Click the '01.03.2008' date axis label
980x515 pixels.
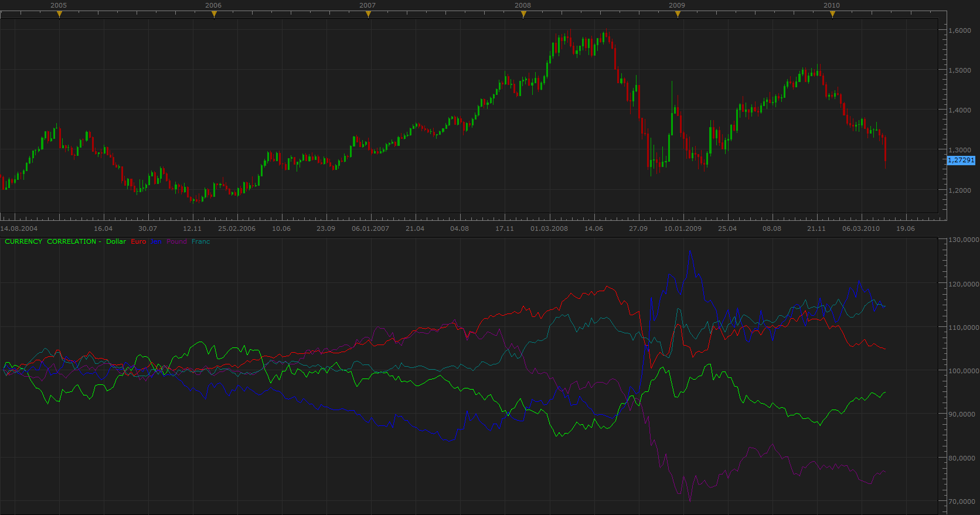point(549,228)
